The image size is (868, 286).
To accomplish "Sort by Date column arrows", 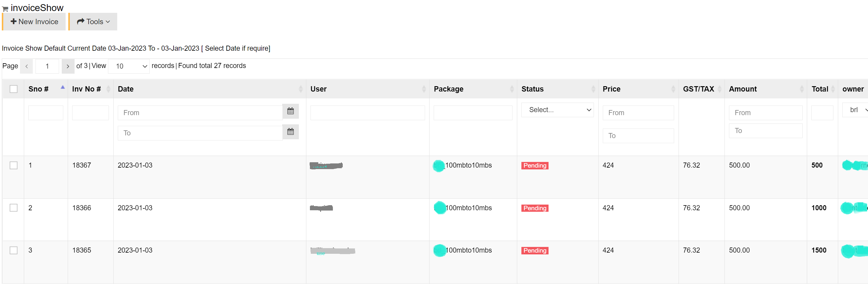I will [x=301, y=89].
